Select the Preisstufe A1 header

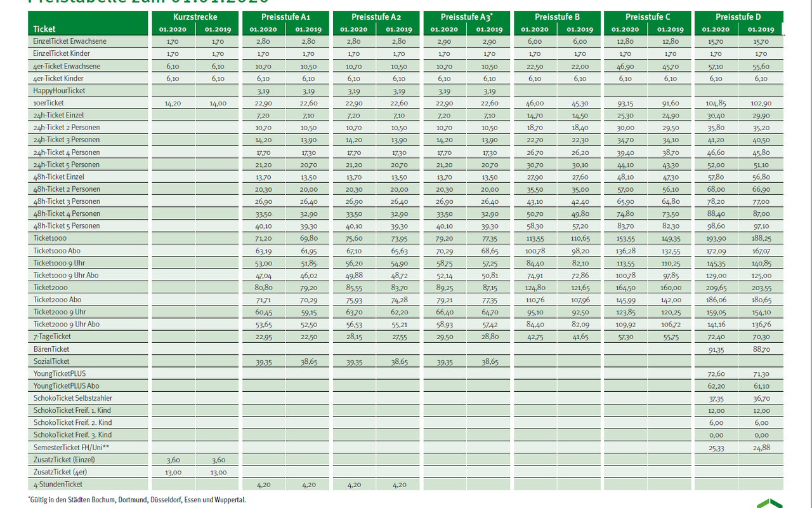(285, 17)
